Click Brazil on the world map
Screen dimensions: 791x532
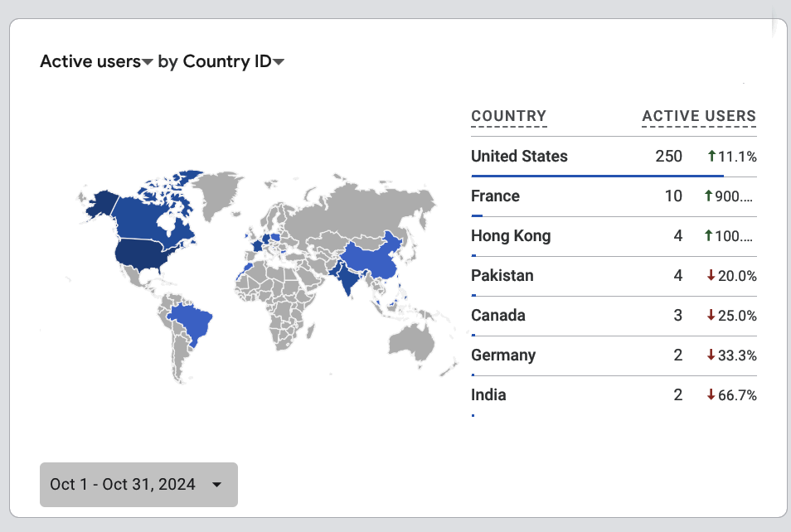(x=196, y=322)
